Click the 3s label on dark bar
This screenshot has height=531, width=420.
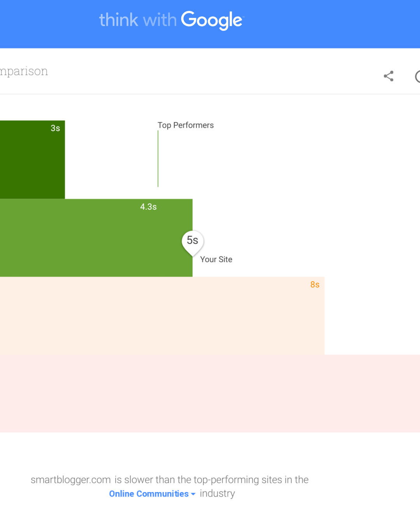click(55, 128)
